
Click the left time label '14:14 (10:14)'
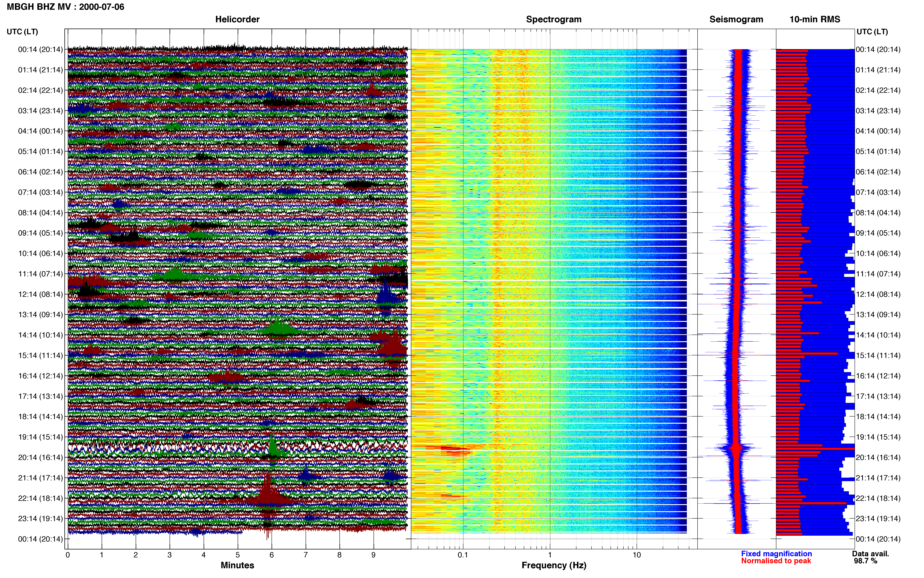pyautogui.click(x=41, y=335)
